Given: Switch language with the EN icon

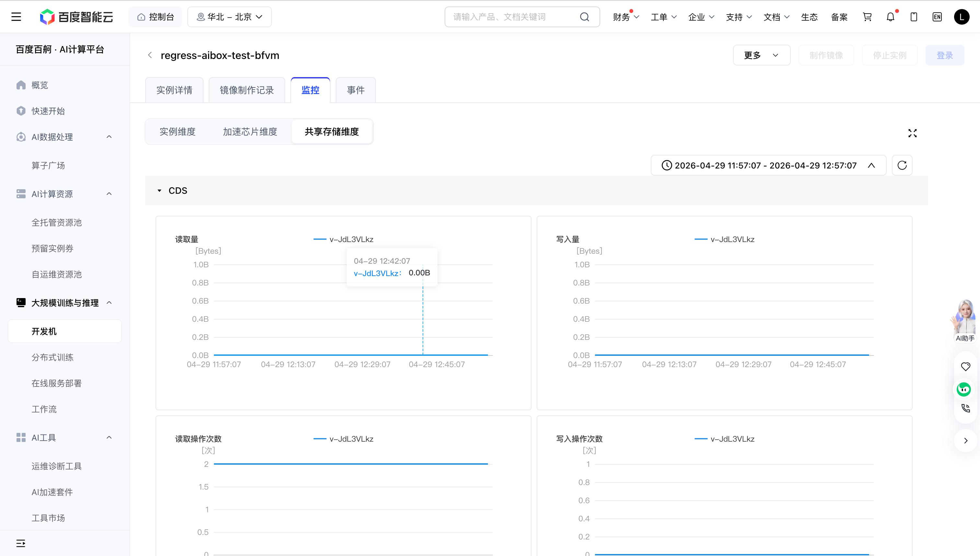Looking at the screenshot, I should [937, 17].
